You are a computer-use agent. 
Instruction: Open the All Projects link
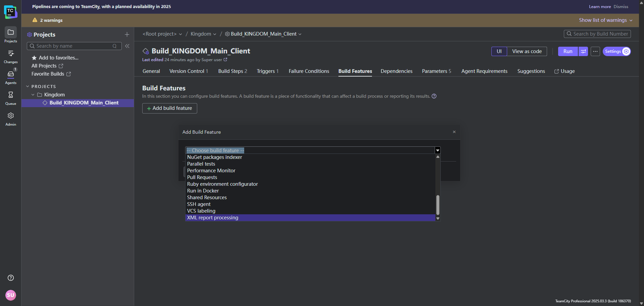coord(47,66)
